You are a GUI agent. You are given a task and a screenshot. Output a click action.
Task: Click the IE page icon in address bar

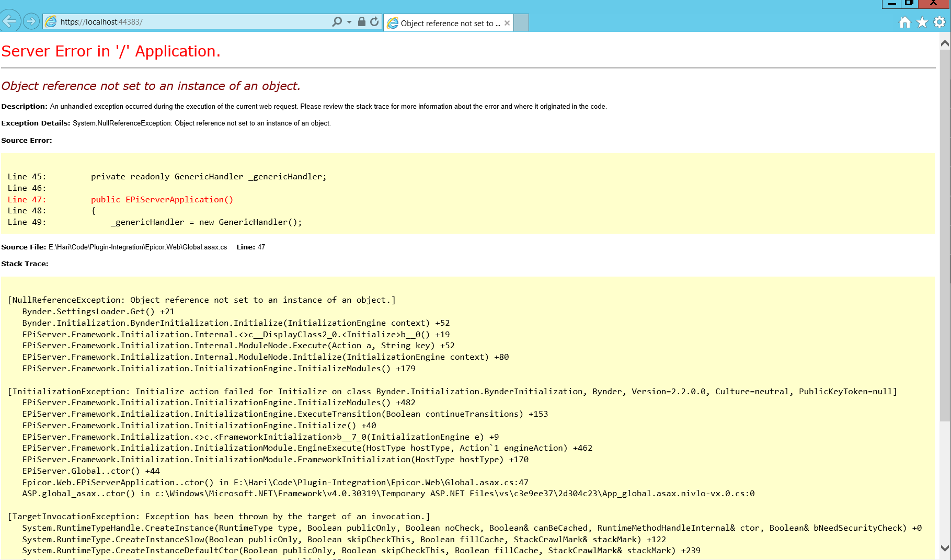[x=51, y=21]
